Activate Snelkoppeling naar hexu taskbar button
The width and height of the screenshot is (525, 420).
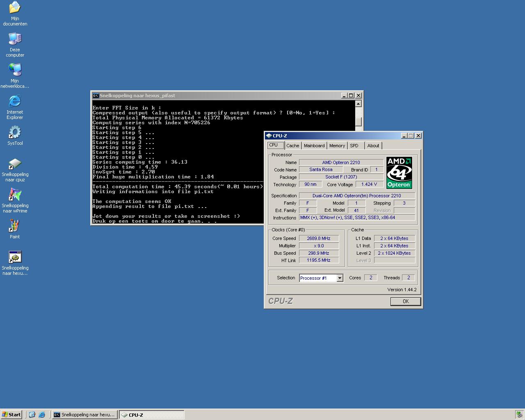84,415
